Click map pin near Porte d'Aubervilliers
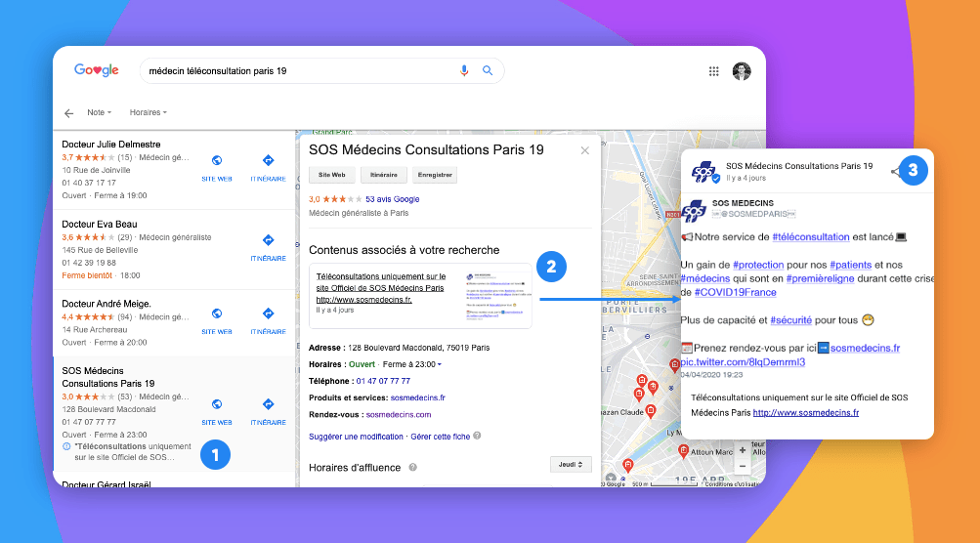Viewport: 980px width, 543px height. tap(674, 365)
